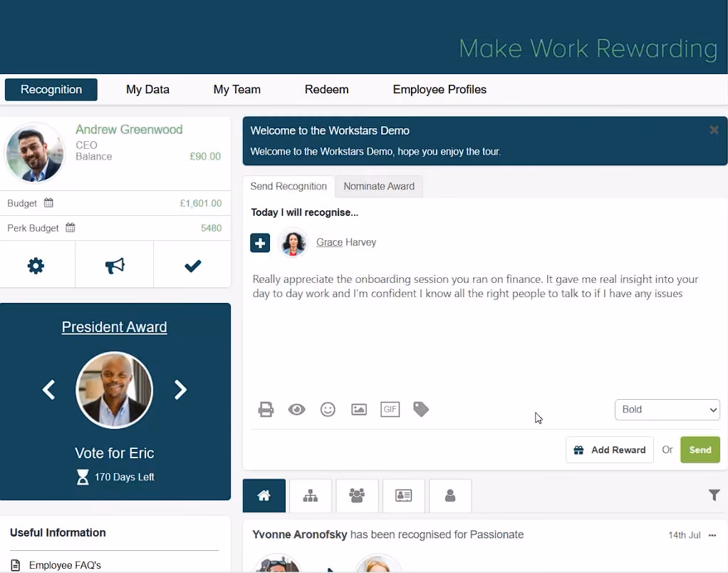This screenshot has width=728, height=573.
Task: Click the Grace Harvey recipient name
Action: (346, 242)
